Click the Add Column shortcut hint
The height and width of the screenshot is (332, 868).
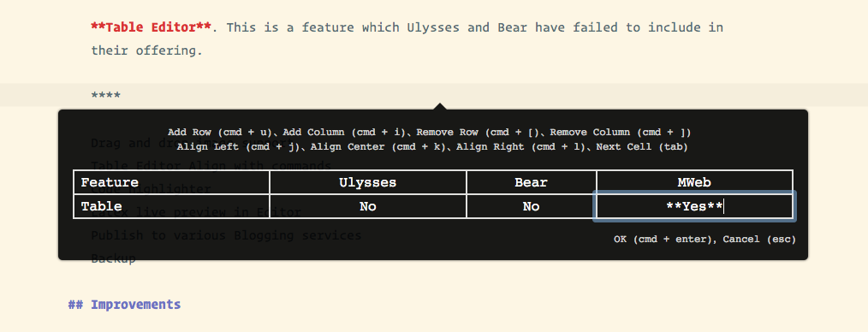click(344, 133)
